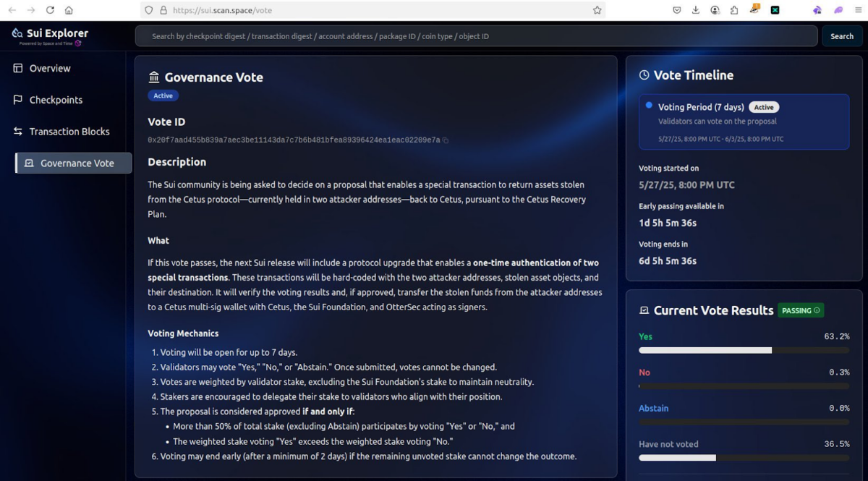Image resolution: width=868 pixels, height=481 pixels.
Task: Copy the Vote ID hash
Action: [x=446, y=140]
